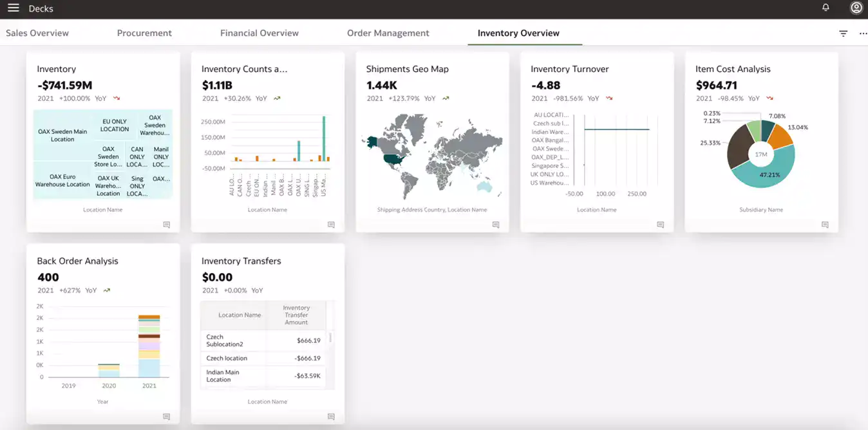This screenshot has height=430, width=868.
Task: Open the ellipsis more-options icon
Action: coord(863,33)
